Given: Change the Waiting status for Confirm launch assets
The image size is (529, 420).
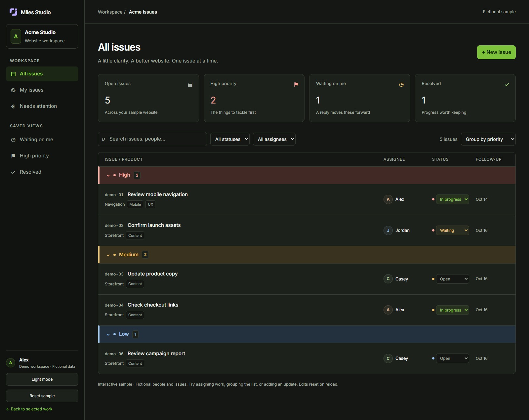Looking at the screenshot, I should [452, 231].
